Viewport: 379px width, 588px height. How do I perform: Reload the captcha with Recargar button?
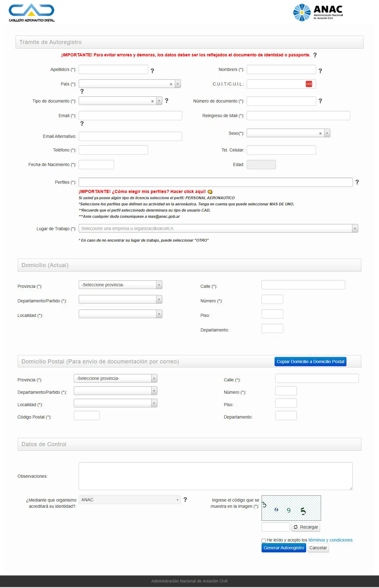306,527
